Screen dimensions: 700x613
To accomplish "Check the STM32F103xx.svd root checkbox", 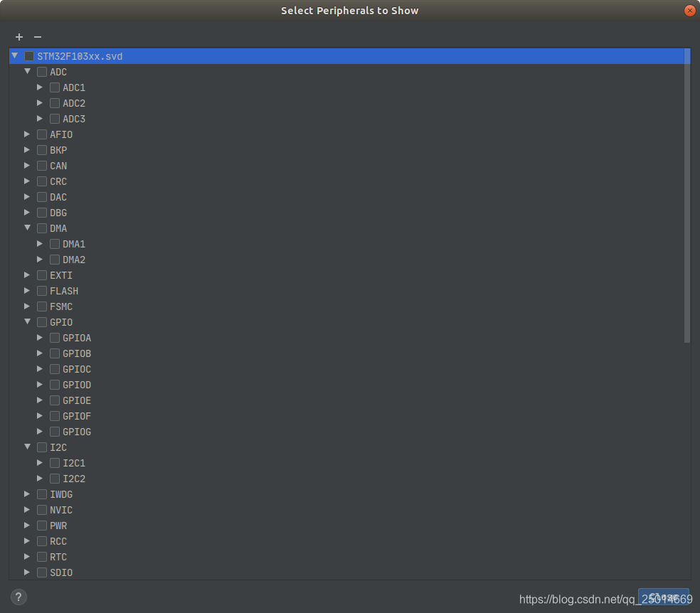I will click(28, 55).
